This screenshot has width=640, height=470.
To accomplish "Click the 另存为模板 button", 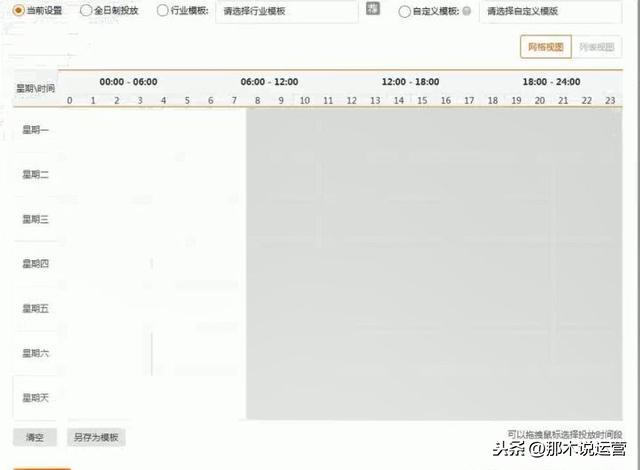I will coord(96,437).
